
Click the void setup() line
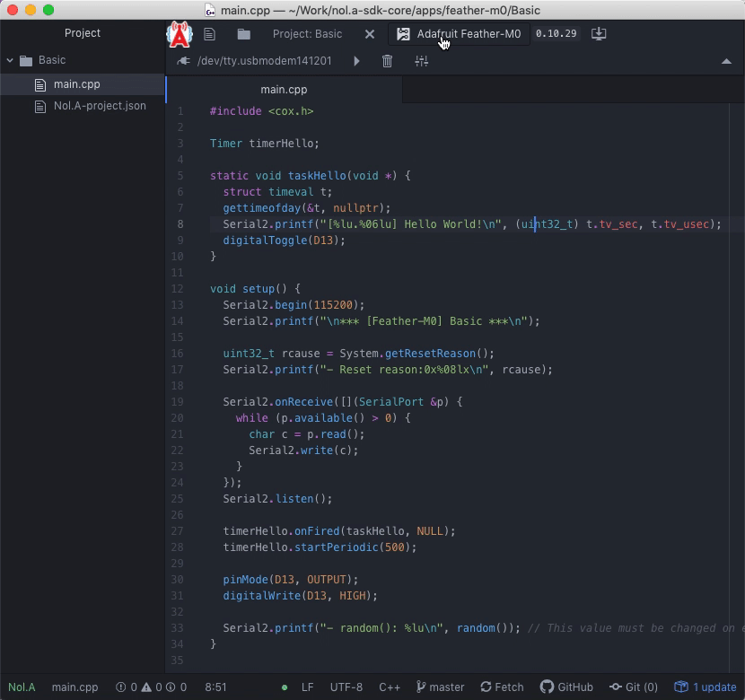coord(255,289)
